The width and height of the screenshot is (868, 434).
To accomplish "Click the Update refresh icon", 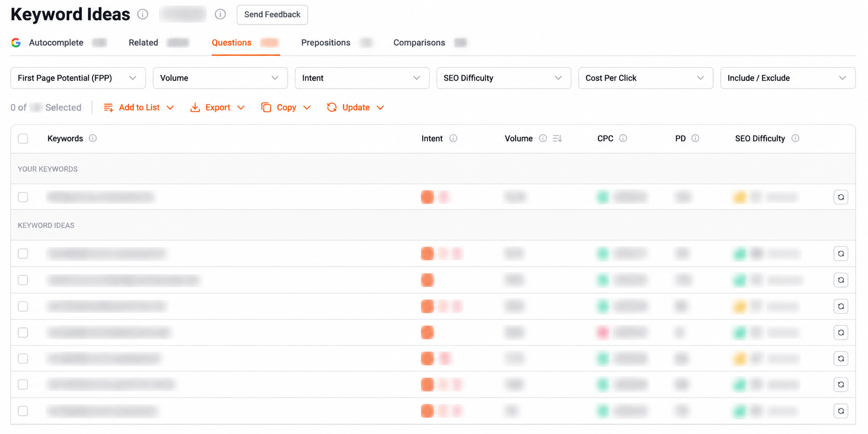I will (332, 107).
